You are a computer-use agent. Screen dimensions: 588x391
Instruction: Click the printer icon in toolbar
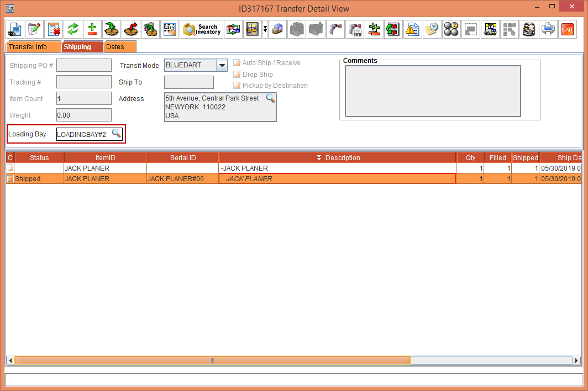pyautogui.click(x=548, y=29)
